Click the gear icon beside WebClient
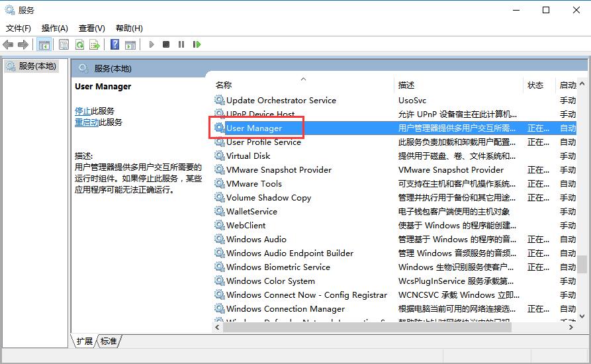The height and width of the screenshot is (364, 591). 219,225
